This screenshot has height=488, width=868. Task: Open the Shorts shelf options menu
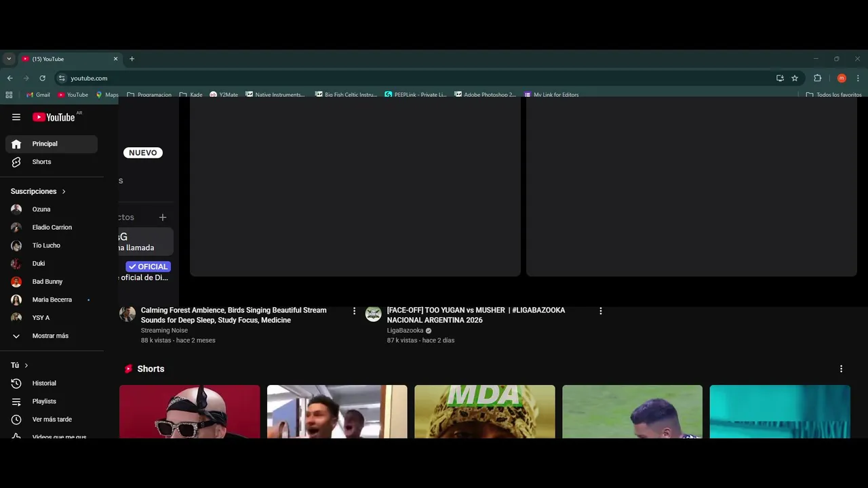[841, 369]
